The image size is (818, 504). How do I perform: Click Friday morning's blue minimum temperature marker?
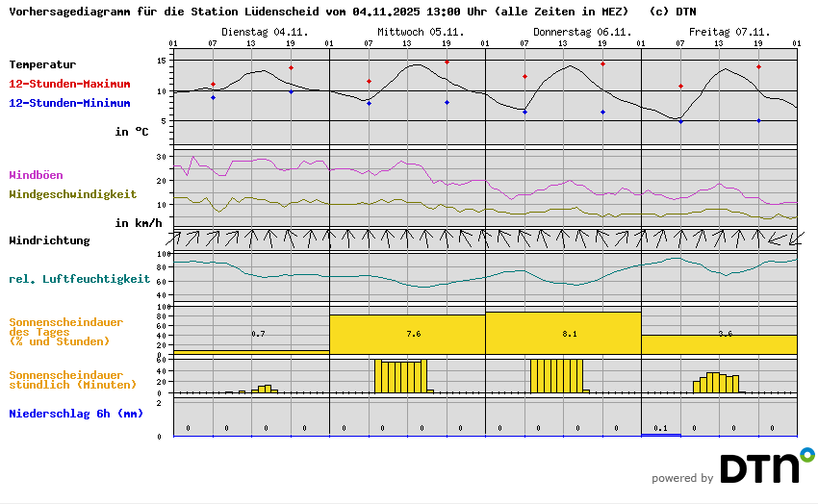tap(680, 122)
